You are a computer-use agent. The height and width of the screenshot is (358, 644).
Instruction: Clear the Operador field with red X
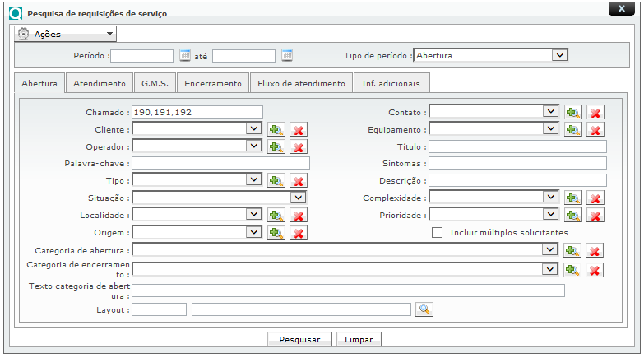299,146
